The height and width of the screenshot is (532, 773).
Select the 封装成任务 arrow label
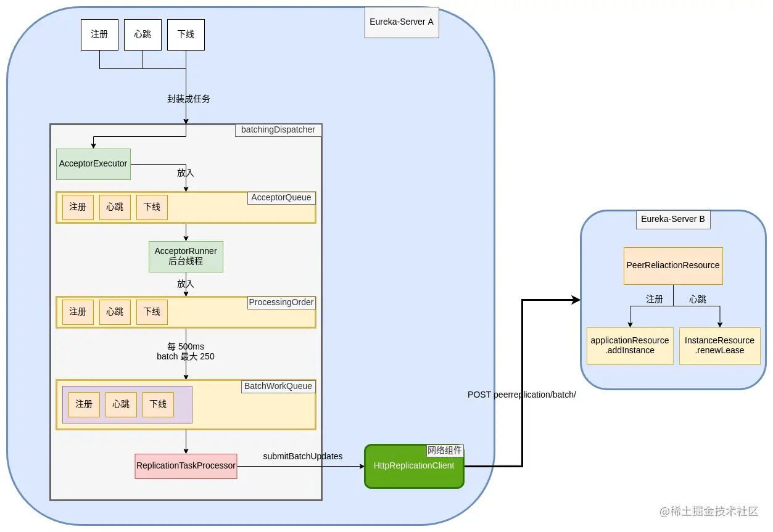pos(188,99)
